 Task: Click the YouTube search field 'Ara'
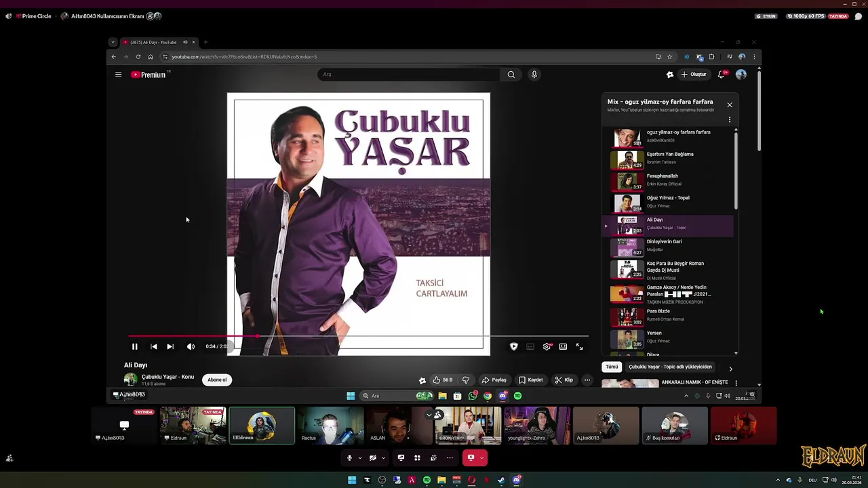[x=409, y=75]
